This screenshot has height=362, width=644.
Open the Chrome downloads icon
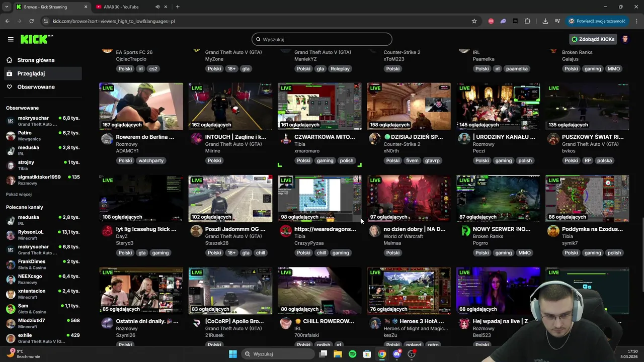click(545, 21)
